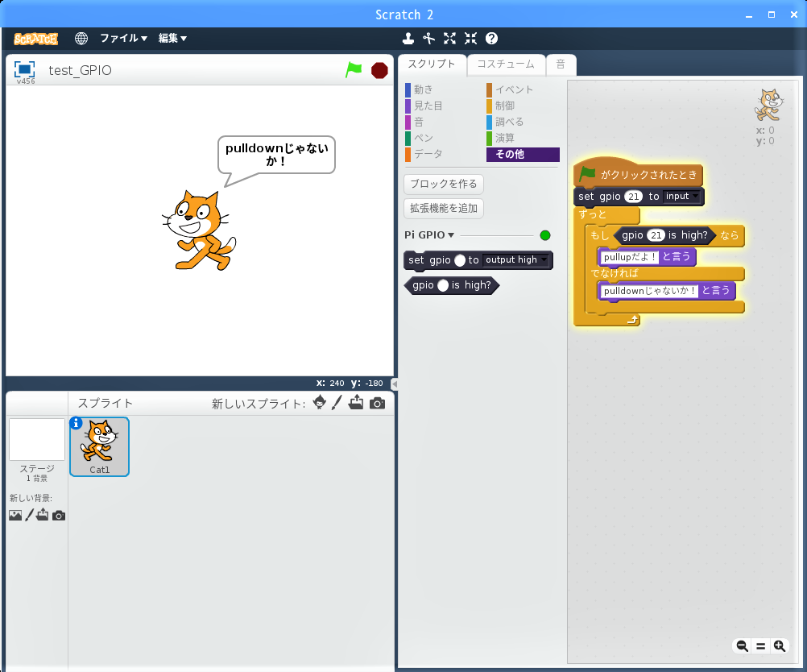The width and height of the screenshot is (807, 672).
Task: Start the project with the green flag
Action: point(354,69)
